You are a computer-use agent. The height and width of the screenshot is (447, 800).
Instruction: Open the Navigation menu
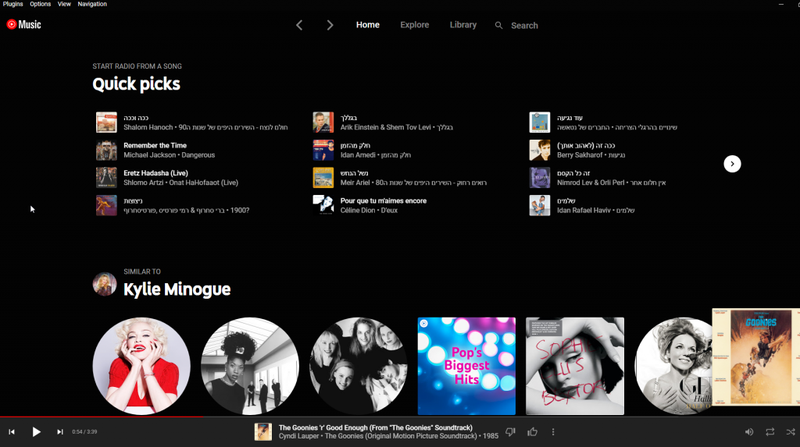tap(92, 4)
